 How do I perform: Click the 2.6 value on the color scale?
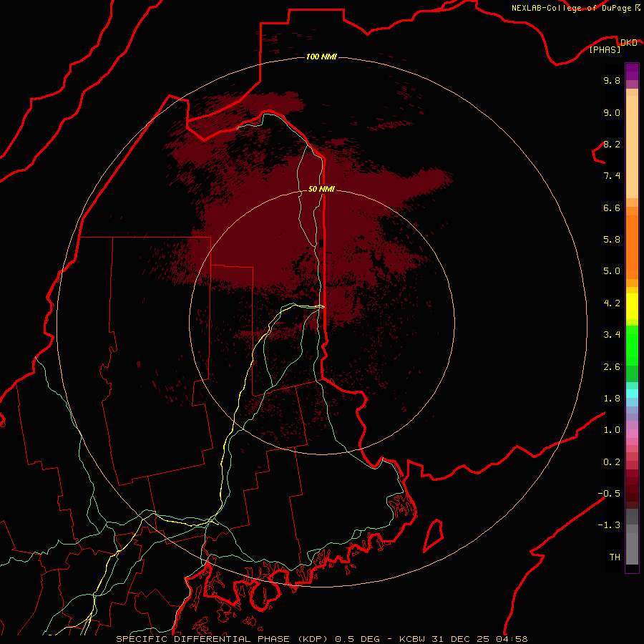(x=612, y=367)
